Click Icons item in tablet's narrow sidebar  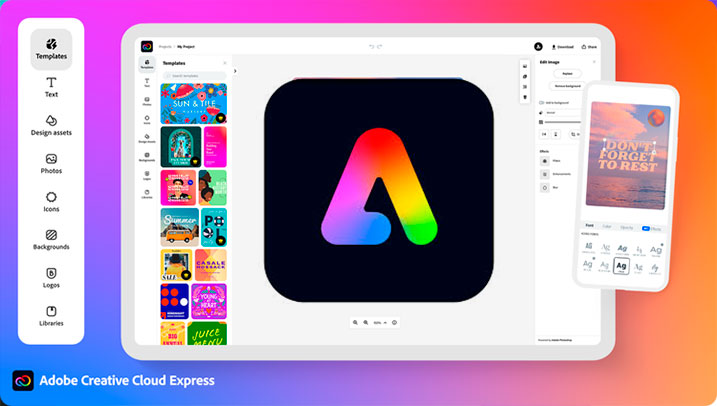tap(147, 120)
